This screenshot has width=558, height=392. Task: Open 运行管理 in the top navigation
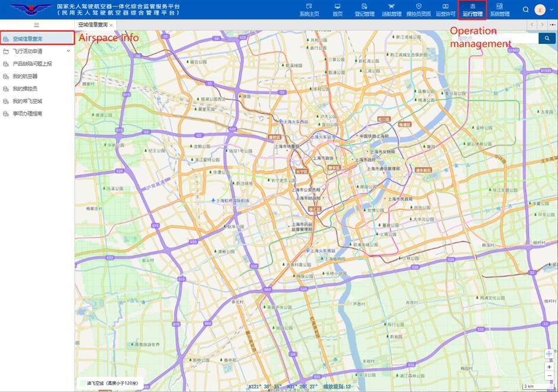pyautogui.click(x=473, y=9)
